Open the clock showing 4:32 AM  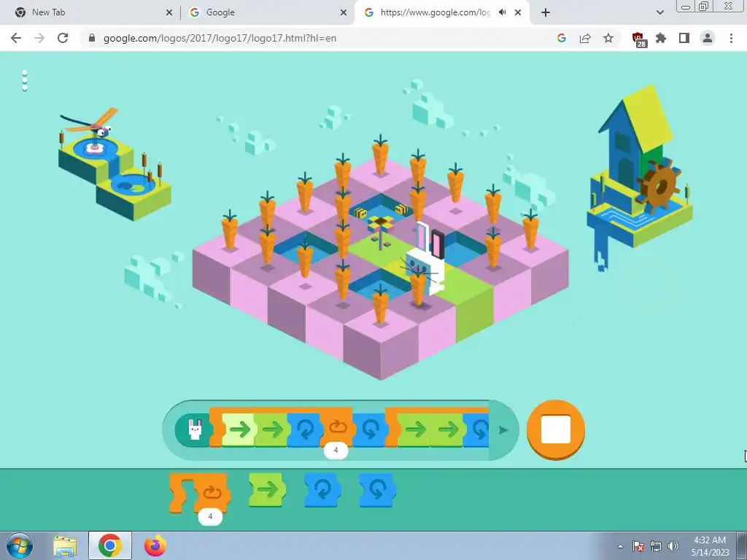710,546
